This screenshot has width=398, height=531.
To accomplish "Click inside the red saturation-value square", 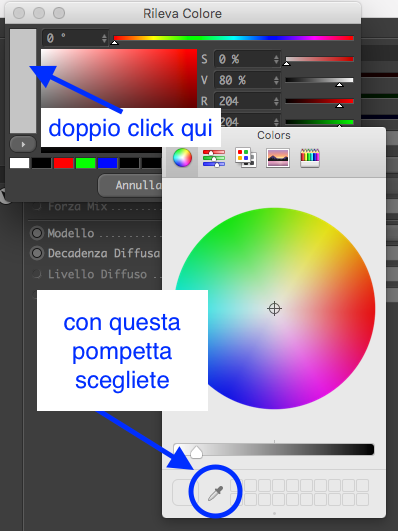I will pos(119,79).
